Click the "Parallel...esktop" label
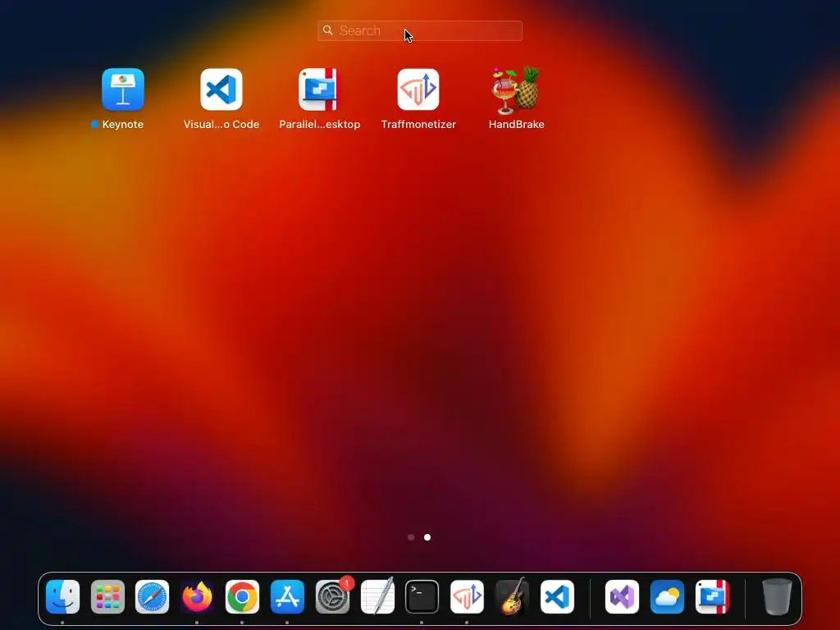Screen dimensions: 840x630 click(319, 125)
